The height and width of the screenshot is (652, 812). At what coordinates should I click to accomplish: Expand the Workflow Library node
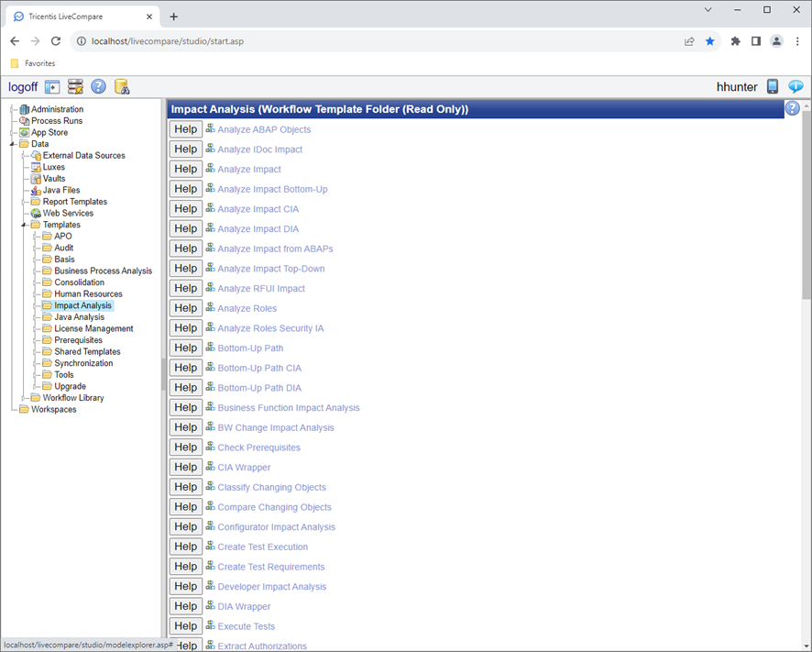23,398
